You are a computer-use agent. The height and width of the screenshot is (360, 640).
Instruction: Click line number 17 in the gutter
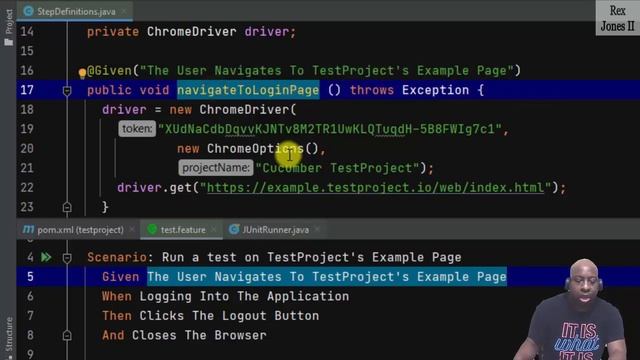27,90
